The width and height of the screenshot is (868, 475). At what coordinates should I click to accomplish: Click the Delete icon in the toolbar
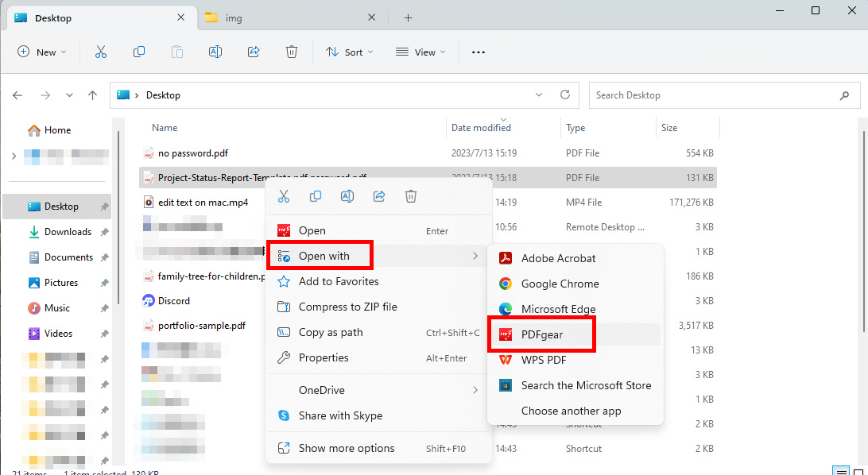click(291, 52)
